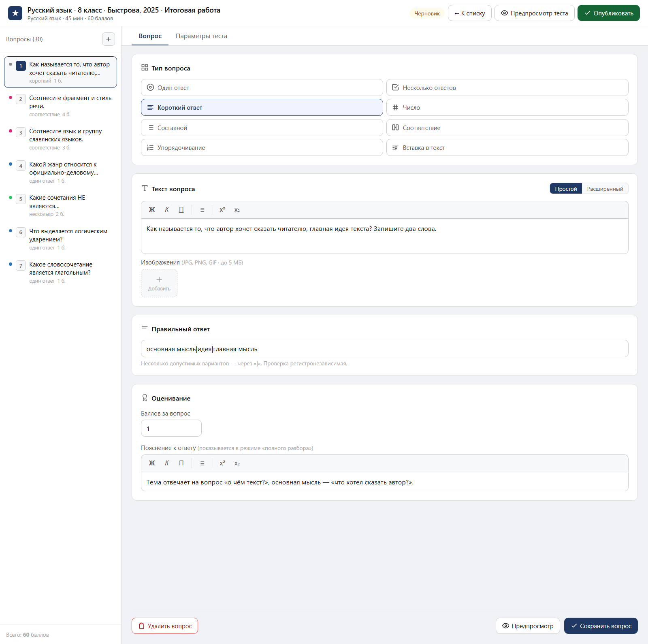Open the Вопрос tab
The width and height of the screenshot is (648, 644).
click(150, 36)
